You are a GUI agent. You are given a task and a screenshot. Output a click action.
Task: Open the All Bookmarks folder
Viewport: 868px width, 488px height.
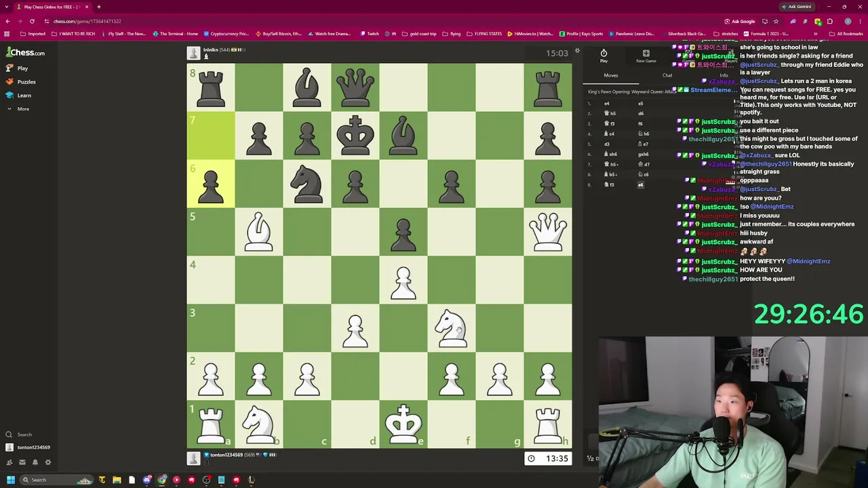coord(846,33)
